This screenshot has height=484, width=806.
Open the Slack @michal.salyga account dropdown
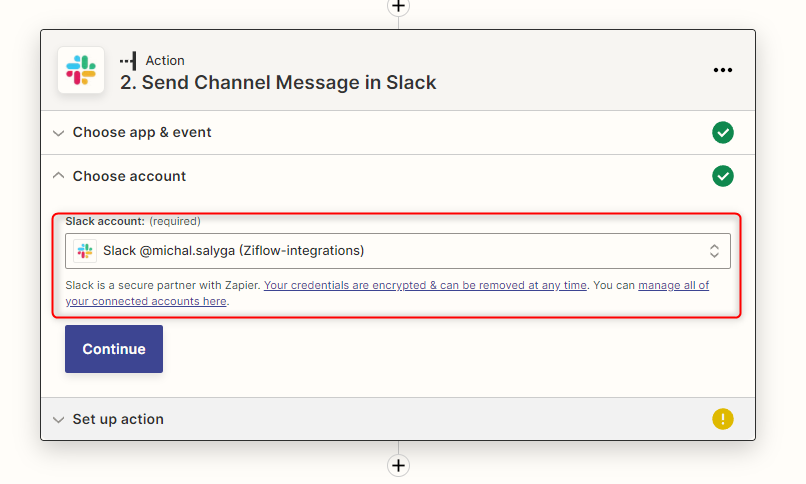pyautogui.click(x=397, y=251)
